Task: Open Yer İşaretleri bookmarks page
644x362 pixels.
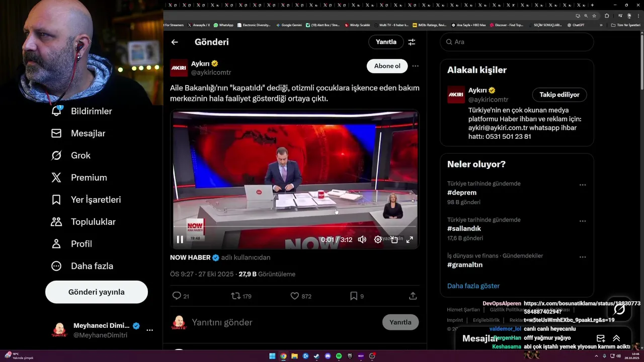Action: (86, 200)
